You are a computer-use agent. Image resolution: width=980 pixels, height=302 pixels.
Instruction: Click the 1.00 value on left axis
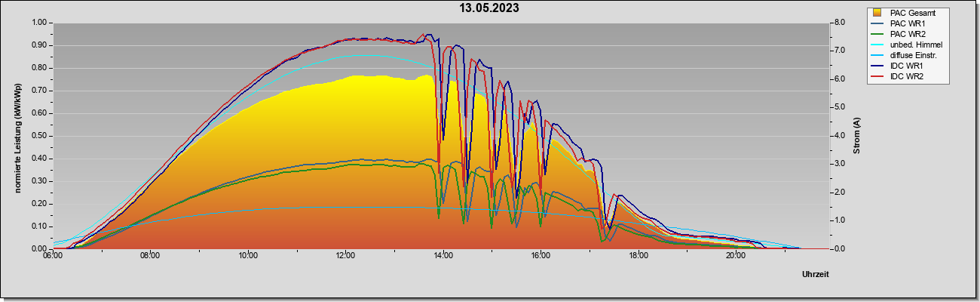[40, 23]
